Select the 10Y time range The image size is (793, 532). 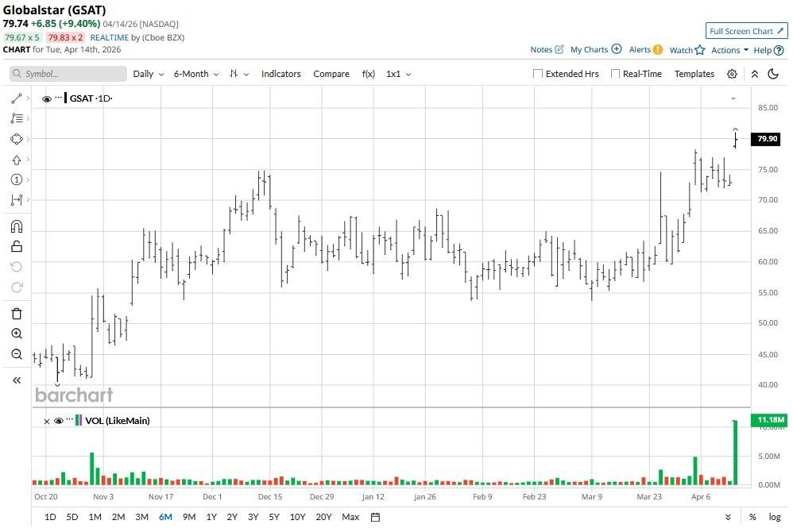297,517
